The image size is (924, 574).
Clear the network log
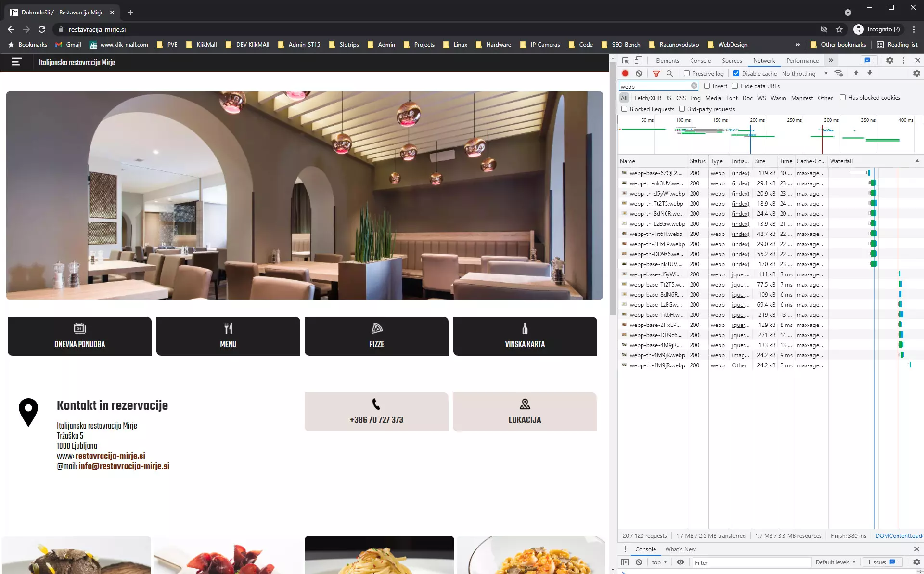(x=639, y=74)
